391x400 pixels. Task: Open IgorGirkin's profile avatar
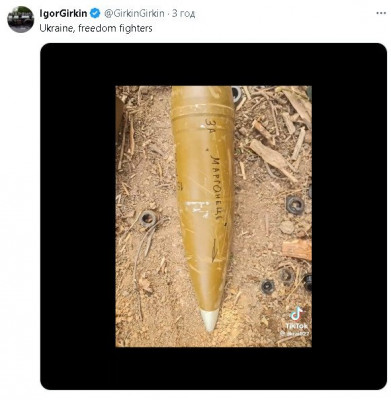pos(21,20)
